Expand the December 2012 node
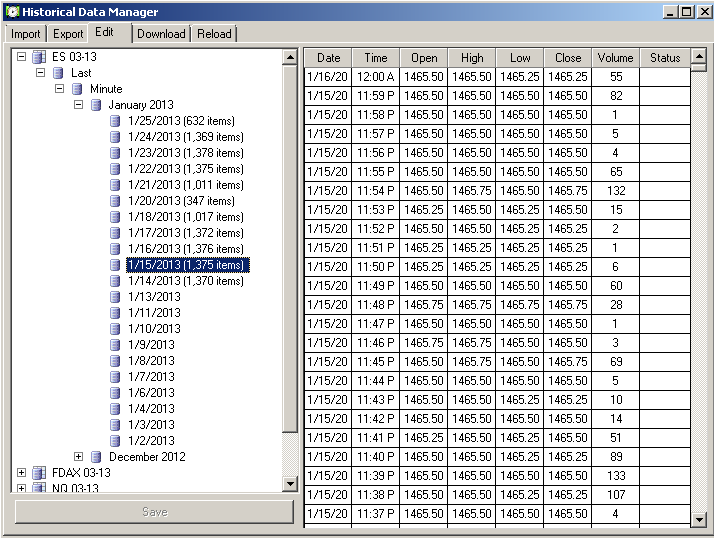 click(79, 456)
